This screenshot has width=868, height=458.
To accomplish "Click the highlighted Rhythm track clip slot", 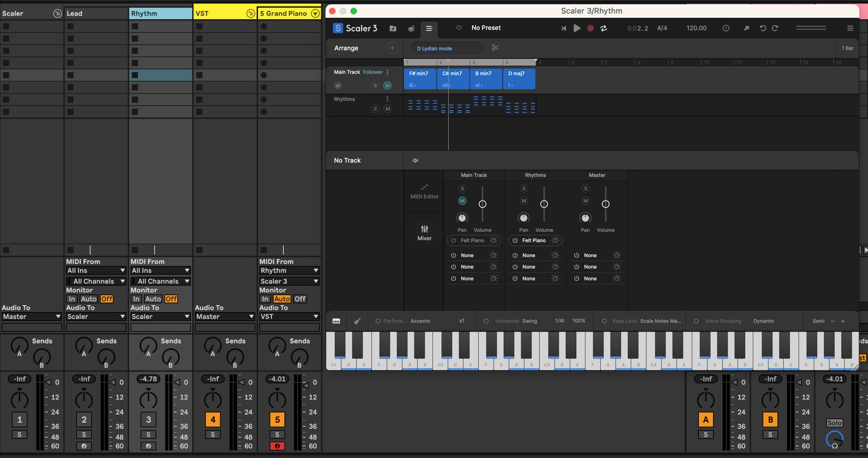I will (160, 75).
